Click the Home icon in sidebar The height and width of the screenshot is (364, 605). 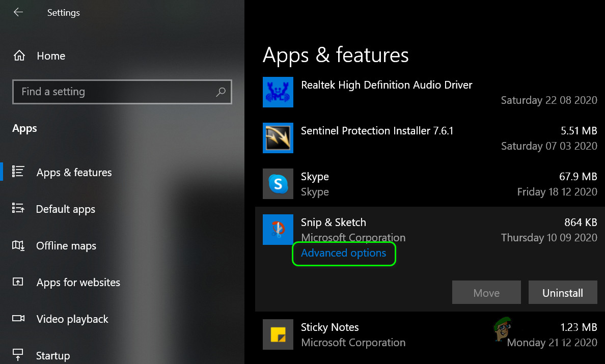coord(19,56)
